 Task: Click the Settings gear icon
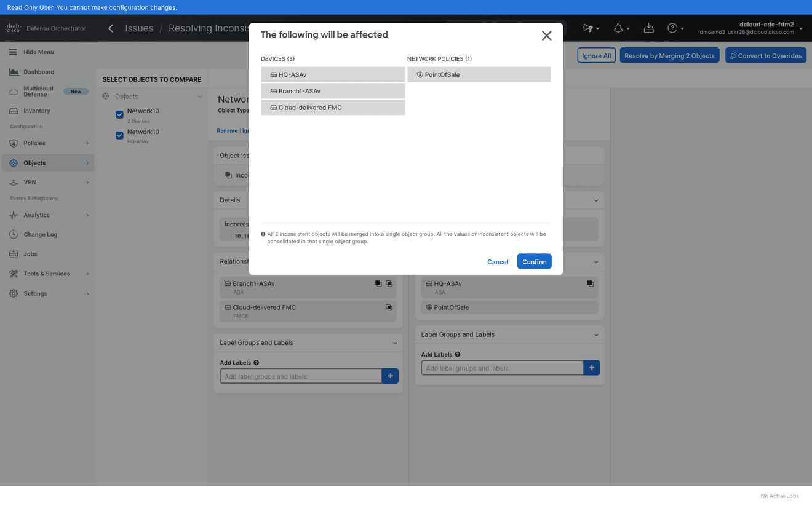point(14,293)
